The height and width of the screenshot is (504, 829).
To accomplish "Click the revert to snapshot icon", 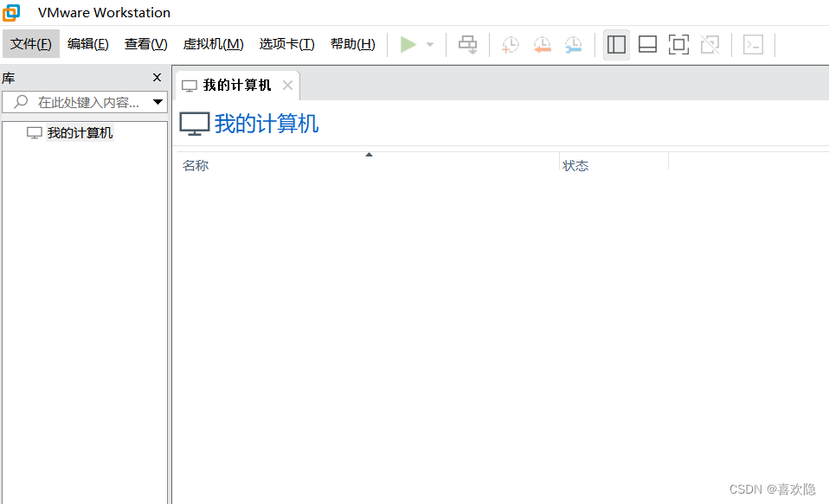I will coord(542,44).
